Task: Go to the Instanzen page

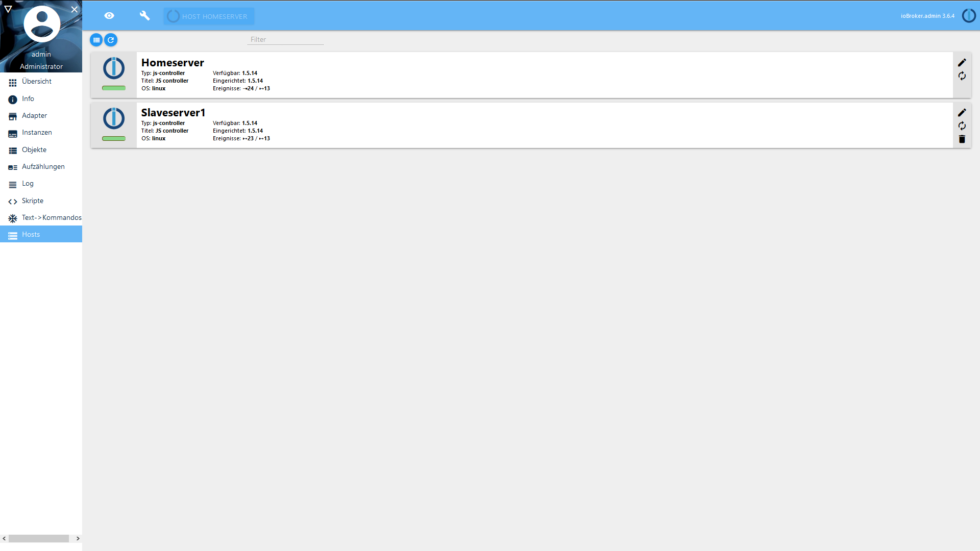Action: point(37,133)
